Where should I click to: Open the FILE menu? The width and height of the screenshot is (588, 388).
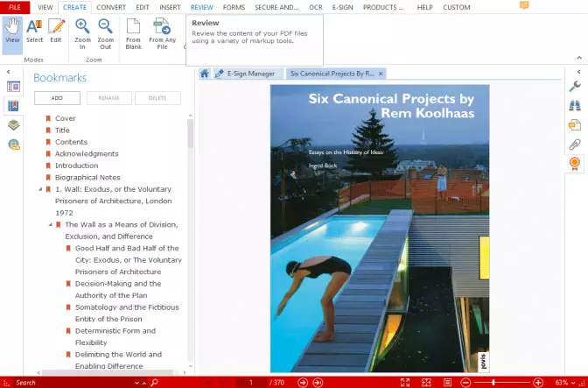(15, 7)
